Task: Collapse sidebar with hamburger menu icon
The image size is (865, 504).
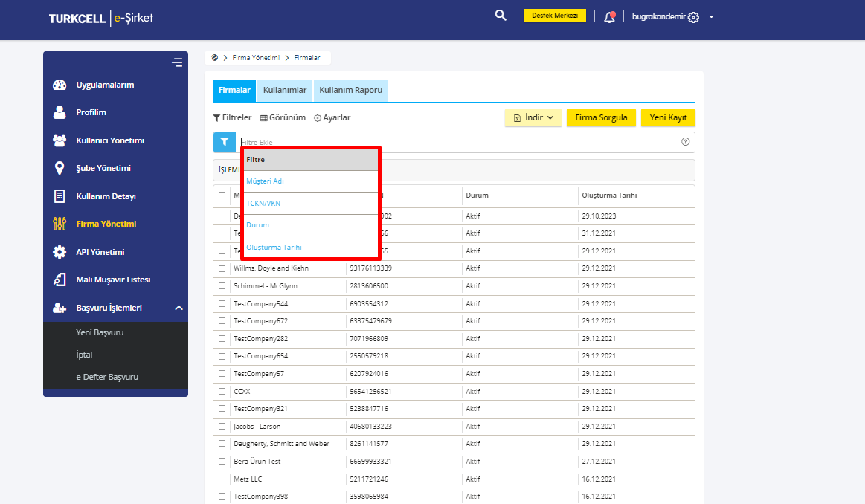Action: [x=177, y=62]
